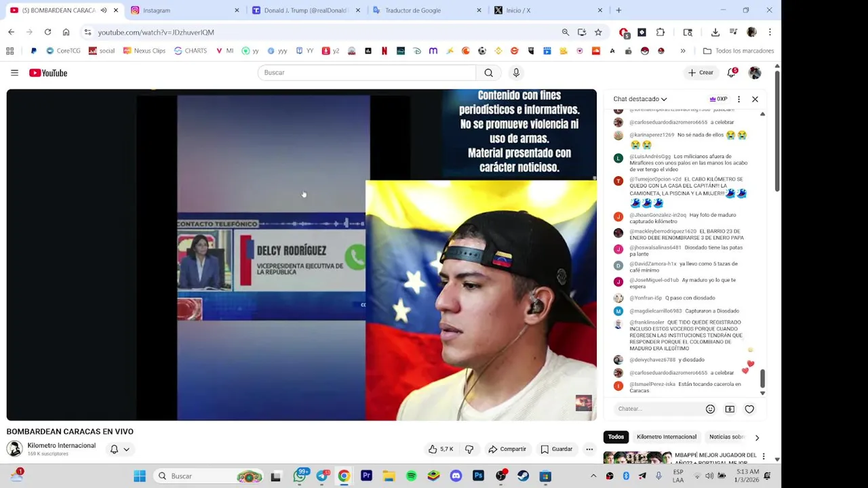Open chat options three-dot menu
868x488 pixels.
pos(738,99)
